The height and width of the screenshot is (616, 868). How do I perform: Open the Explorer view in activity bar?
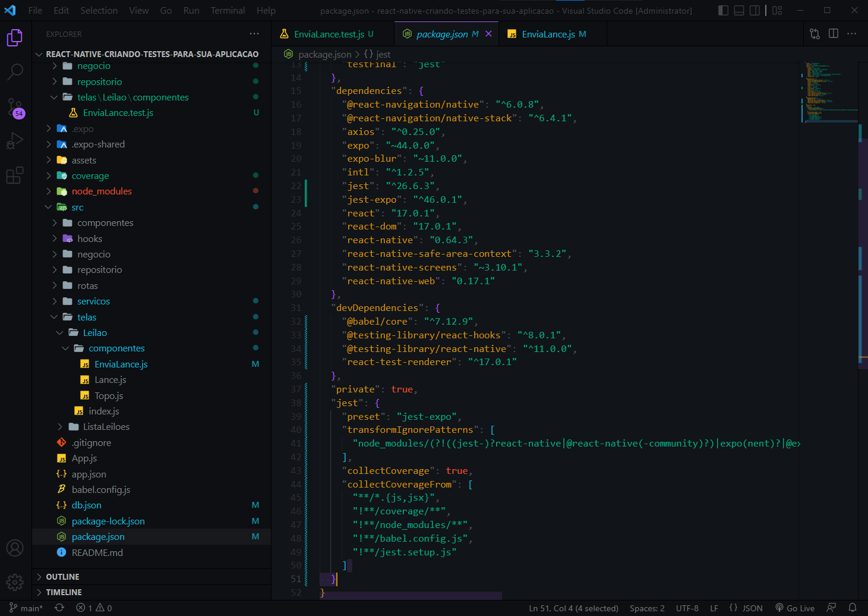[15, 38]
